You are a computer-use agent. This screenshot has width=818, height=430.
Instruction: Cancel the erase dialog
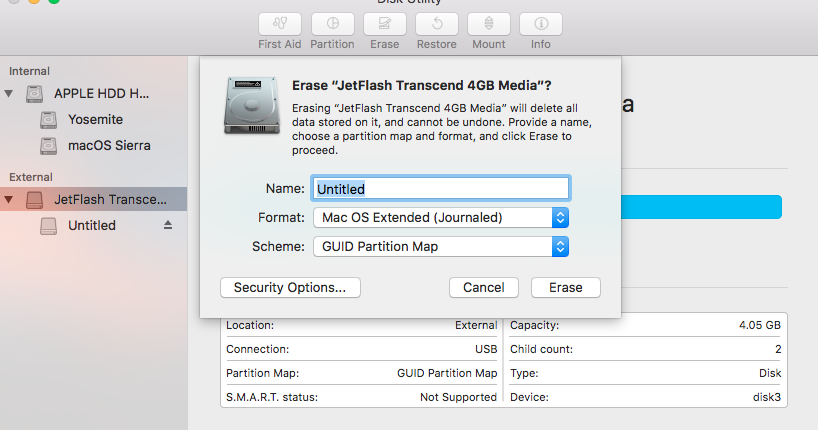click(484, 287)
